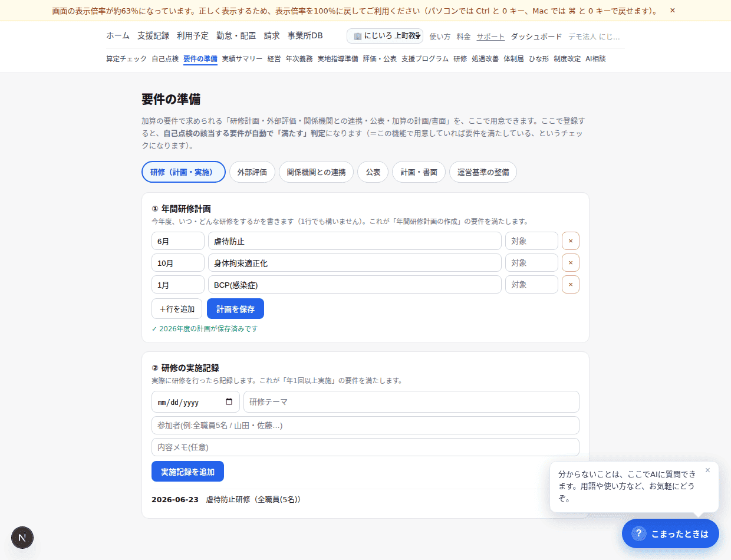Edit the 身体拘束適正化 training field
The width and height of the screenshot is (731, 560).
(x=355, y=263)
